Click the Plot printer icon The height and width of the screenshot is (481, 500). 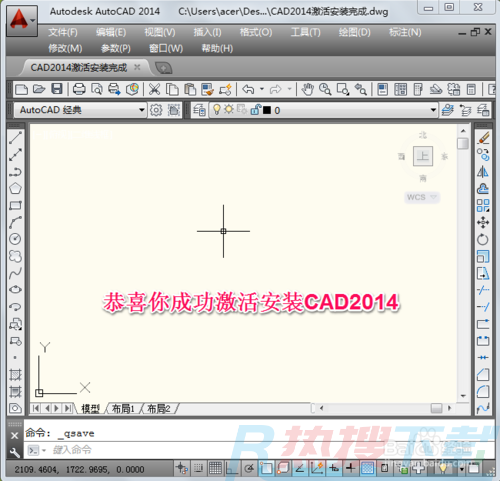[79, 89]
